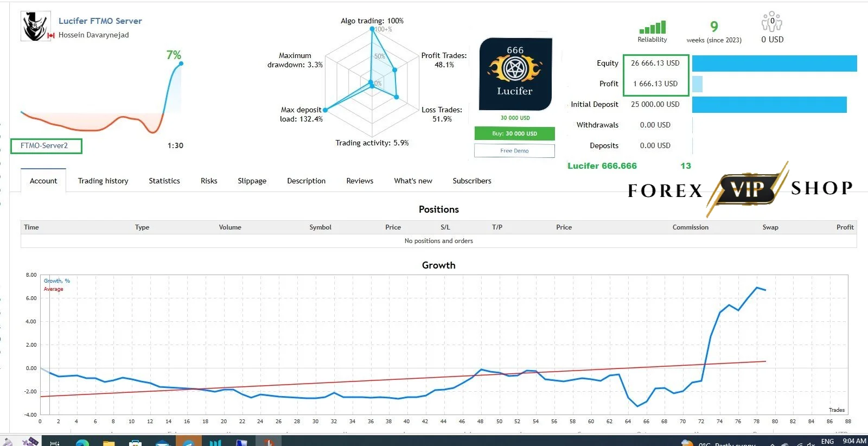Click the Commission column header
Screen dimensions: 868x446
(691, 227)
